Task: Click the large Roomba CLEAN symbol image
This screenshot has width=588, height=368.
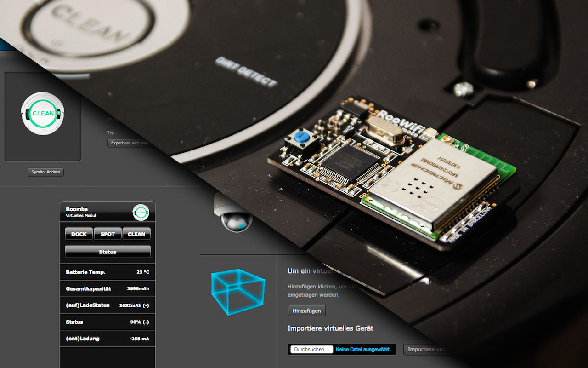Action: click(x=44, y=113)
